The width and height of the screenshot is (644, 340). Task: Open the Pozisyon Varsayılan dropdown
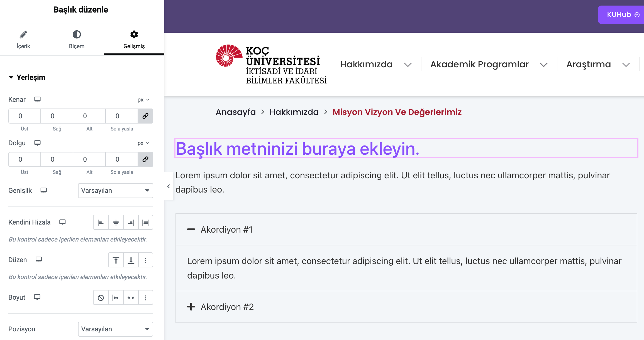tap(115, 329)
